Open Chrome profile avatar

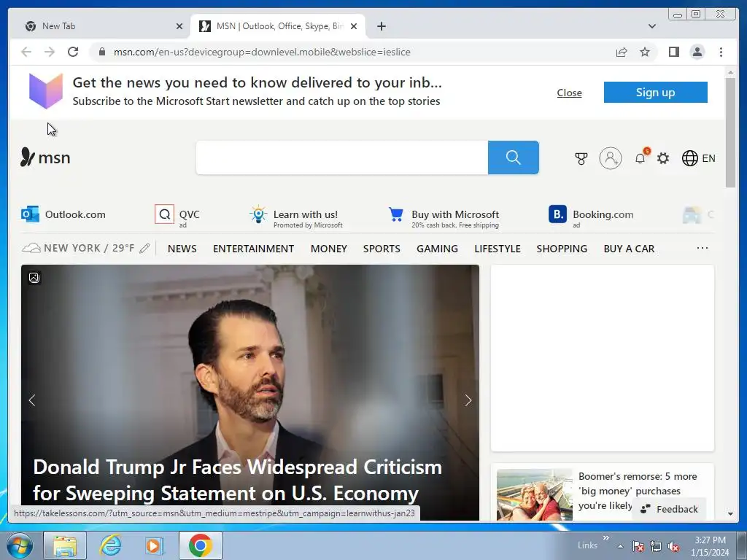pyautogui.click(x=697, y=52)
